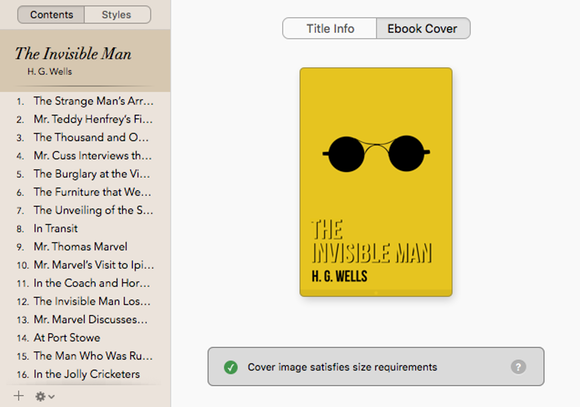Click the Invisible Man cover thumbnail

point(376,182)
